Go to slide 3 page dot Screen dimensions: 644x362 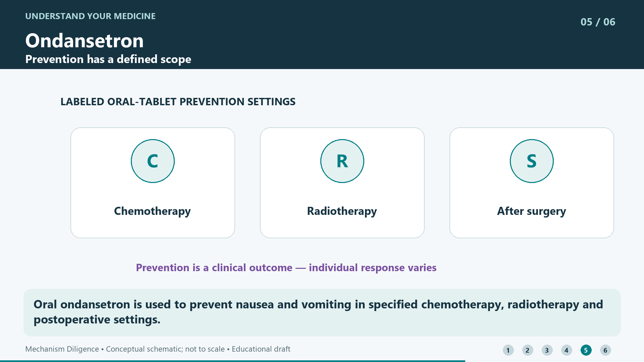click(x=547, y=350)
